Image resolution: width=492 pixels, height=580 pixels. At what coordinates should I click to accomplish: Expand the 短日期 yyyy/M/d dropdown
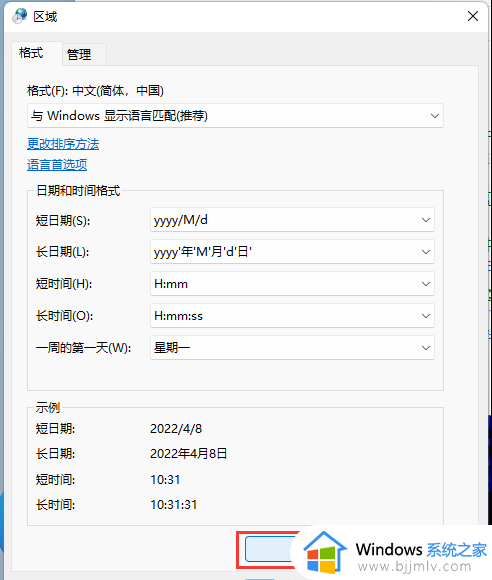click(292, 220)
